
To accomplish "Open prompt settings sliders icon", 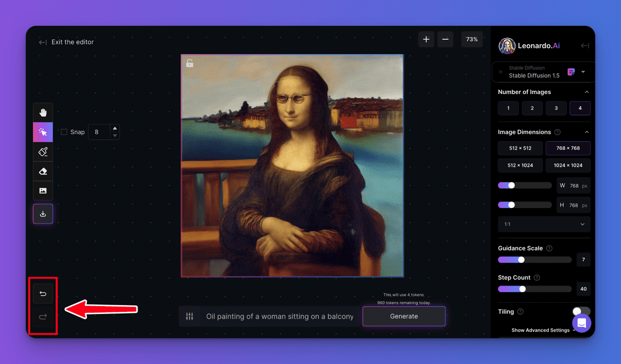I will 190,316.
